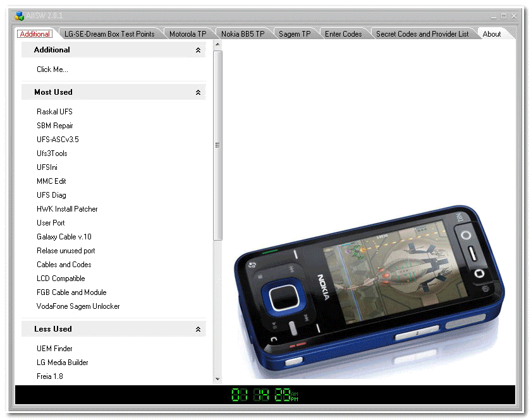Collapse the Additional section chevron

198,50
